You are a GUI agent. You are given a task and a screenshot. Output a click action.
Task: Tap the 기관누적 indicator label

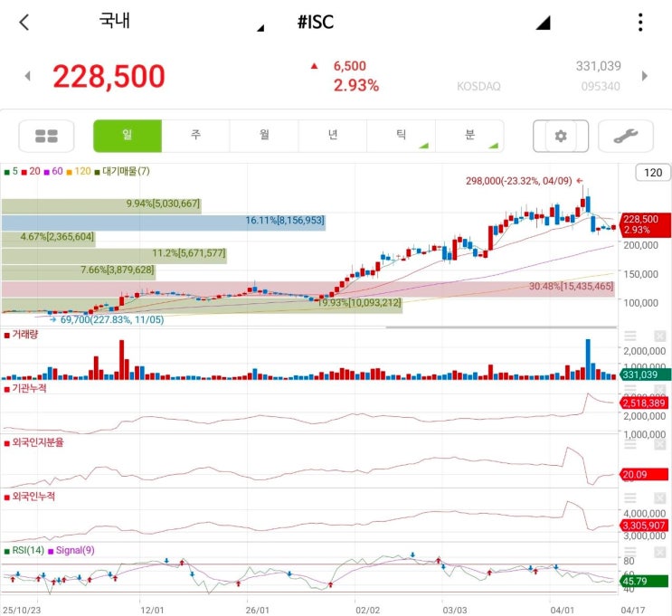click(25, 388)
